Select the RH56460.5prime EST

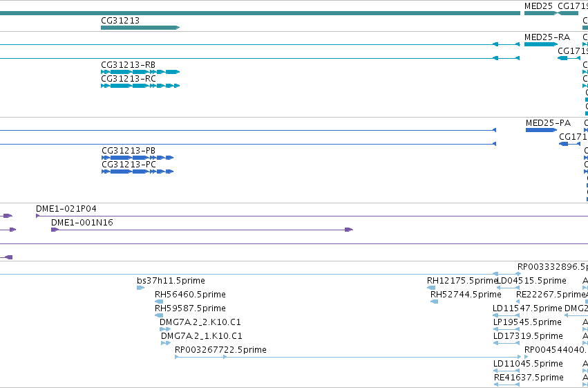(159, 302)
